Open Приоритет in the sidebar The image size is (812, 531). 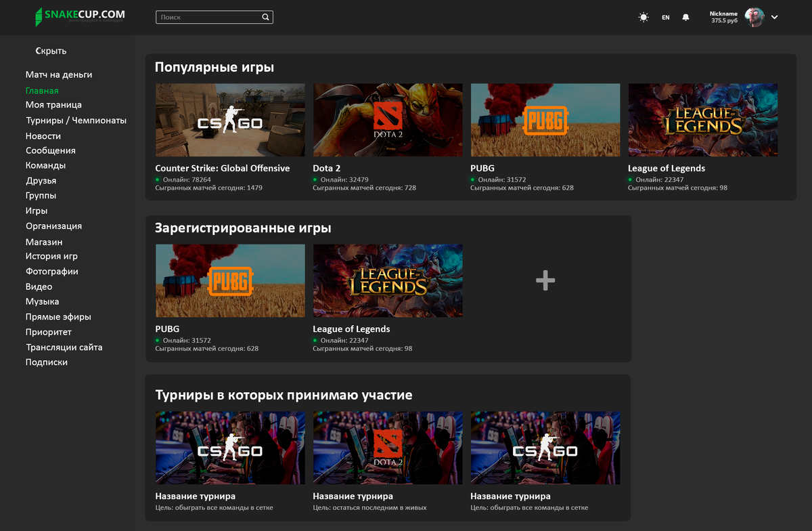point(49,332)
